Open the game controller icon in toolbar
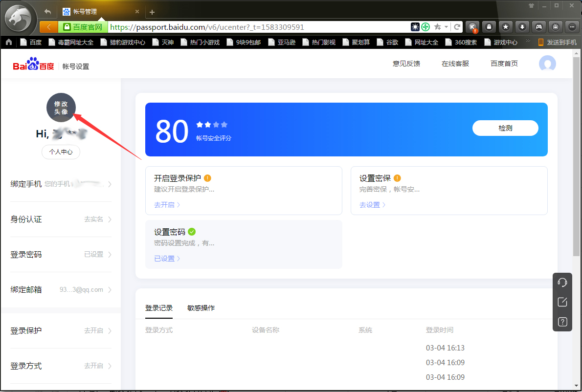 click(x=539, y=27)
